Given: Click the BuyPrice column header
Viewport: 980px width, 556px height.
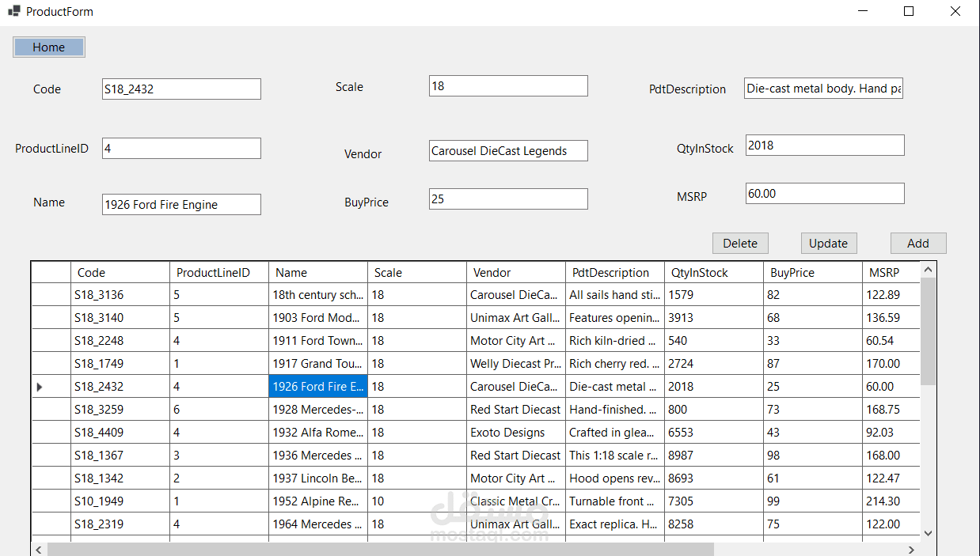Looking at the screenshot, I should tap(812, 273).
